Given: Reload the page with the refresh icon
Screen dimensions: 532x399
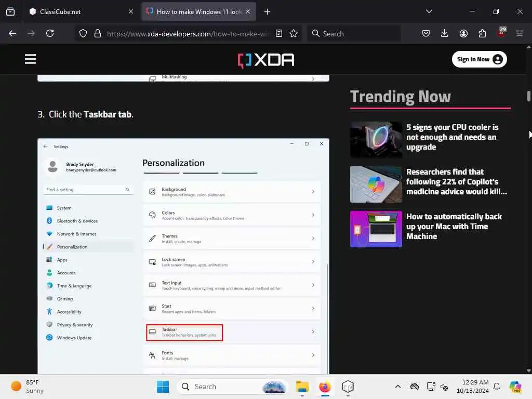Looking at the screenshot, I should 50,33.
